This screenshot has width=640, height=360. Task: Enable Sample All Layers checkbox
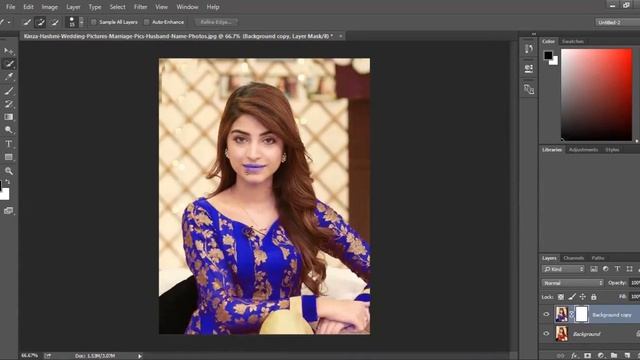[93, 22]
